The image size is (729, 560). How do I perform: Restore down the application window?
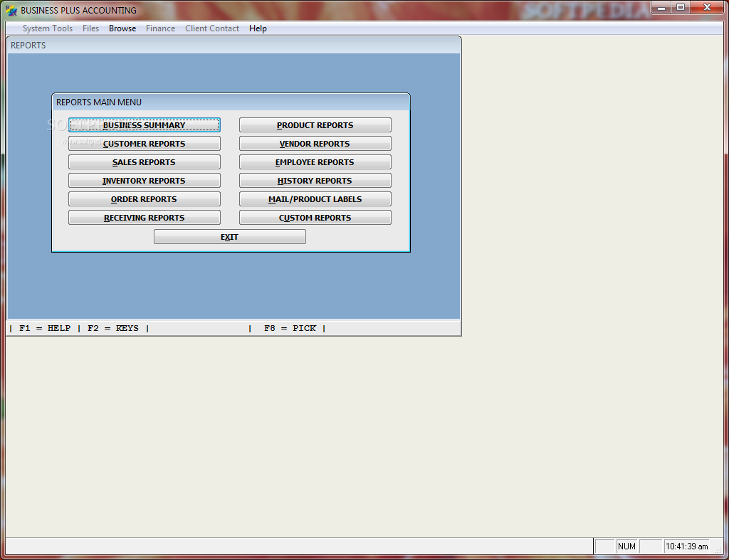(681, 7)
